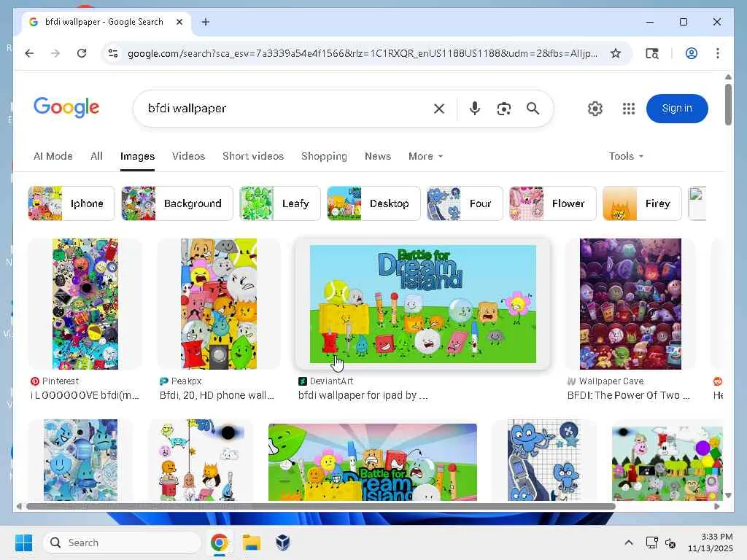747x560 pixels.
Task: Open Wallpaper Cave Power of Two thumbnail
Action: click(x=630, y=304)
